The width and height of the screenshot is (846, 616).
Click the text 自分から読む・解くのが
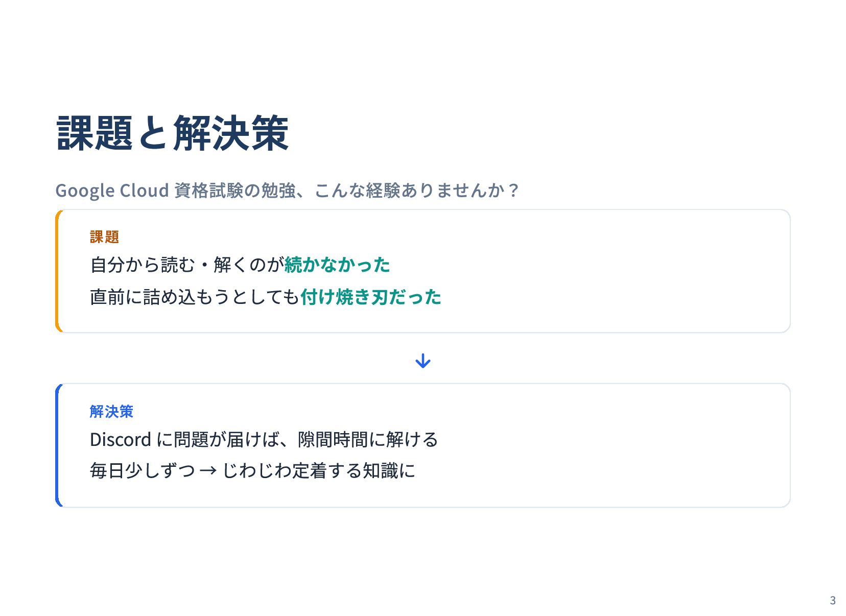[186, 265]
